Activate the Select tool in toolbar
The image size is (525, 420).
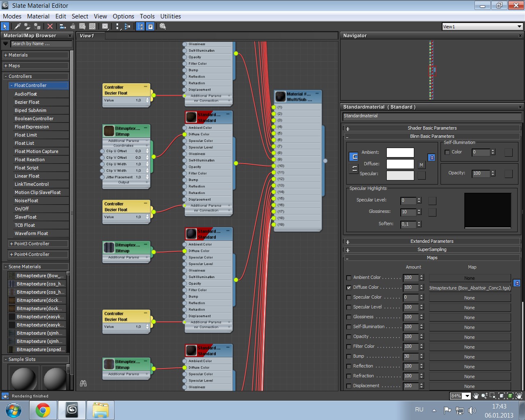point(5,26)
